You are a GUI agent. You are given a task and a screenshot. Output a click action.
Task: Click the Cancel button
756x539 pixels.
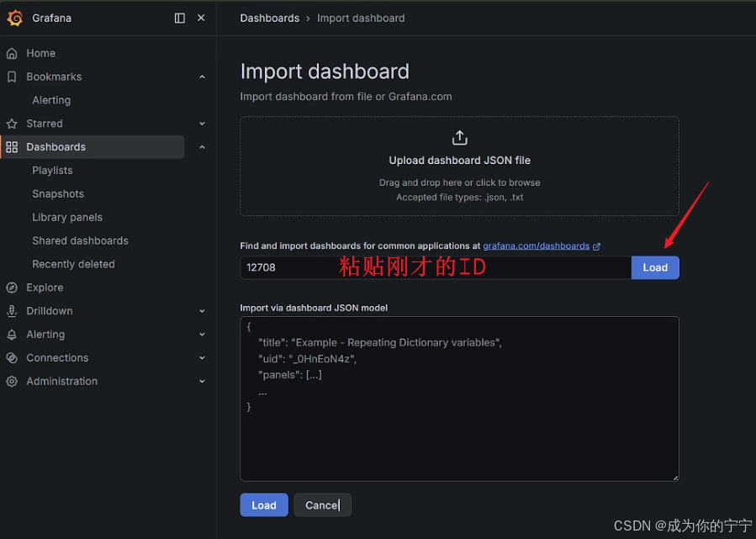pos(322,505)
